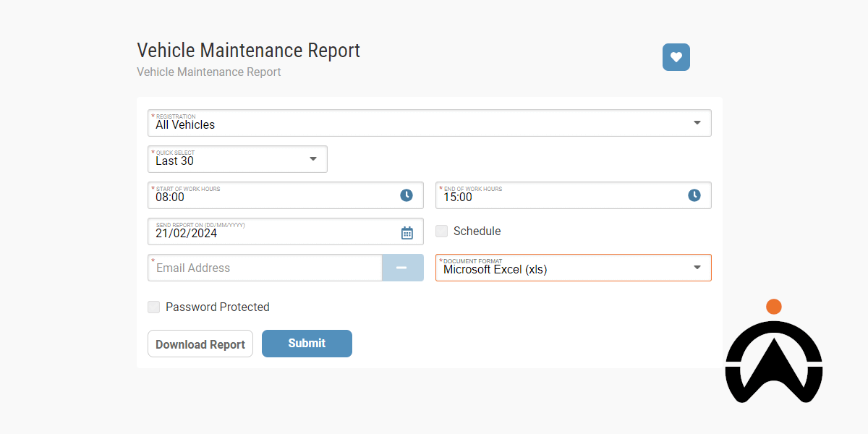Image resolution: width=868 pixels, height=434 pixels.
Task: Click the minus button beside Email Address
Action: [402, 268]
